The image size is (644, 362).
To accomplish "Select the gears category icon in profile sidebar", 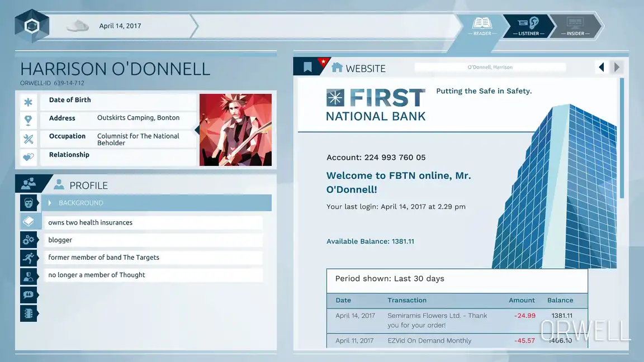I will [29, 240].
